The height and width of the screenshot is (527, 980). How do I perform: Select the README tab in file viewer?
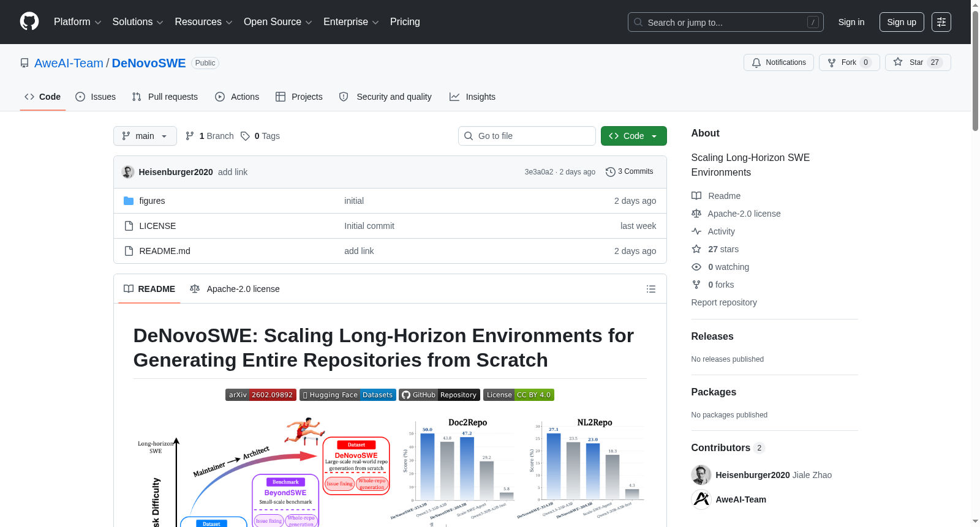click(149, 289)
